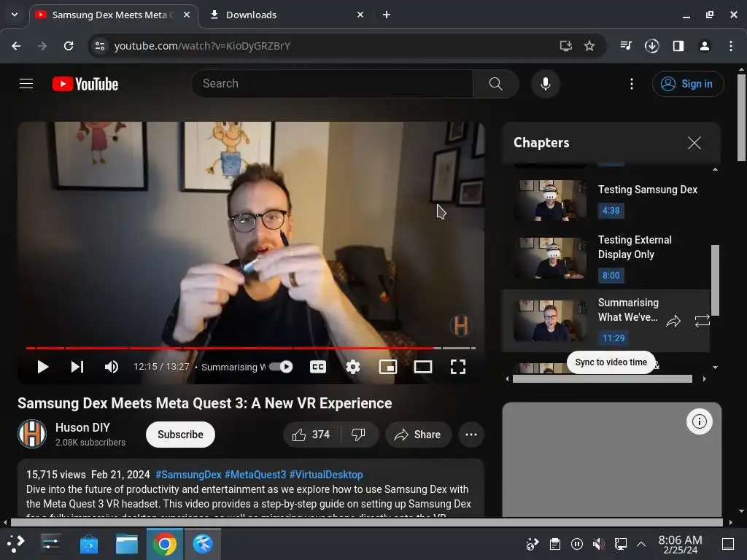Viewport: 747px width, 560px height.
Task: Jump to 11:29 chapter timestamp
Action: click(x=613, y=338)
